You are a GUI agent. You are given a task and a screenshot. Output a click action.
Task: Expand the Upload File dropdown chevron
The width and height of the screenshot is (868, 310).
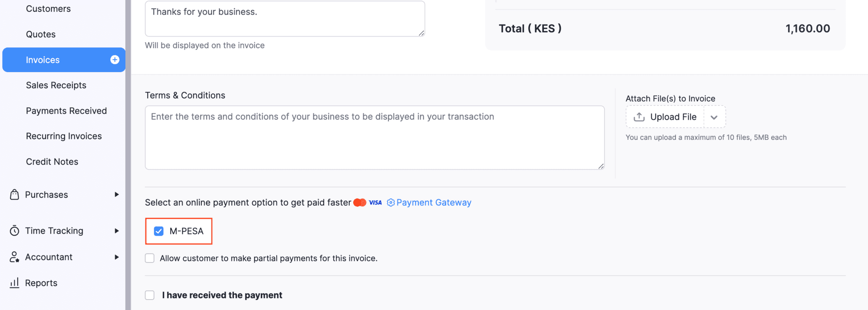coord(714,117)
